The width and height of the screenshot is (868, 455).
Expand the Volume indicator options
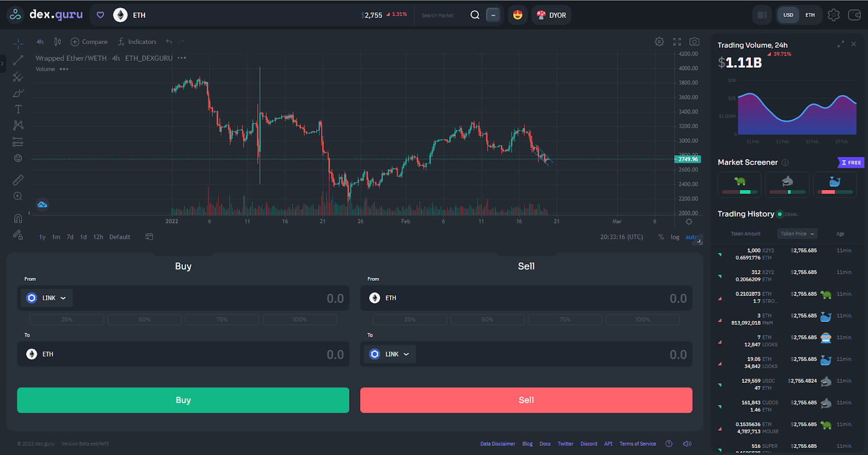[x=64, y=69]
